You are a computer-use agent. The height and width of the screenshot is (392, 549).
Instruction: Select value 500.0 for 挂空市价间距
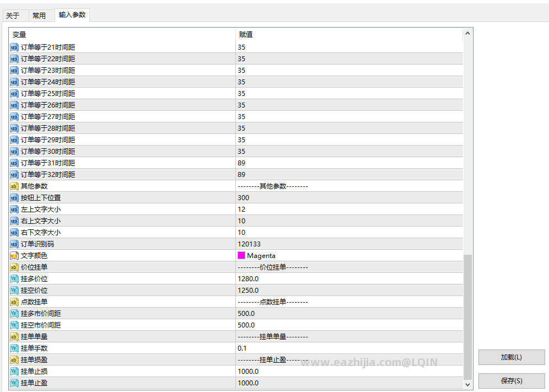point(246,325)
